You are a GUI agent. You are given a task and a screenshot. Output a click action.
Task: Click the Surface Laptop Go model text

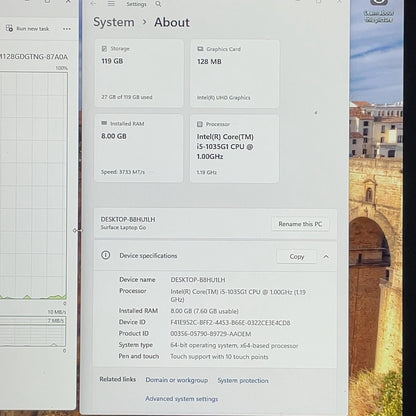click(123, 227)
